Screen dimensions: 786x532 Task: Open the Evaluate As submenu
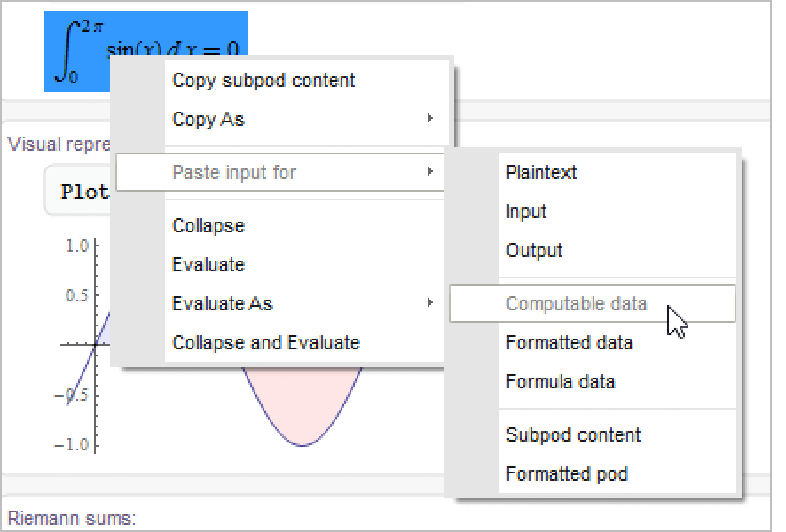[x=223, y=304]
